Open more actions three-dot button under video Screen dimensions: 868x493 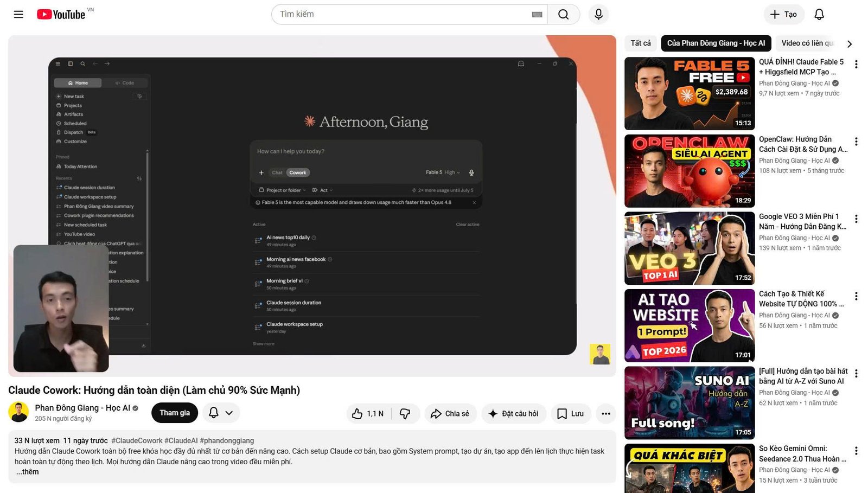tap(606, 413)
